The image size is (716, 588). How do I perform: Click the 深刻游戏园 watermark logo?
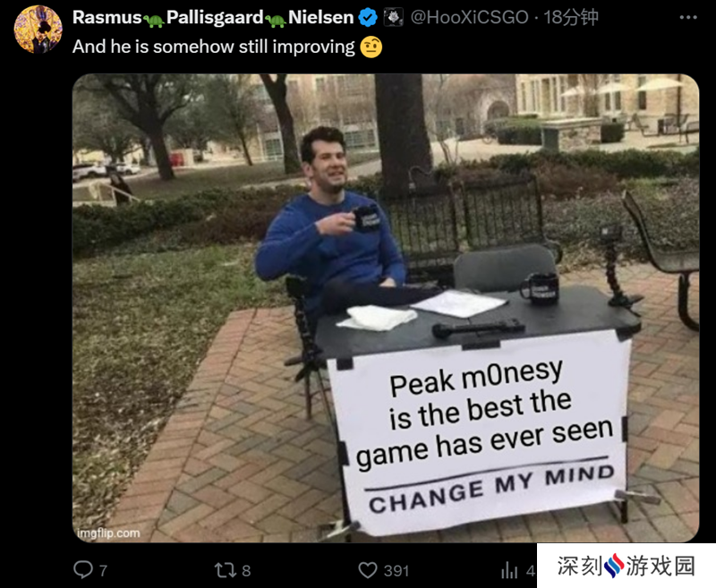click(x=626, y=566)
